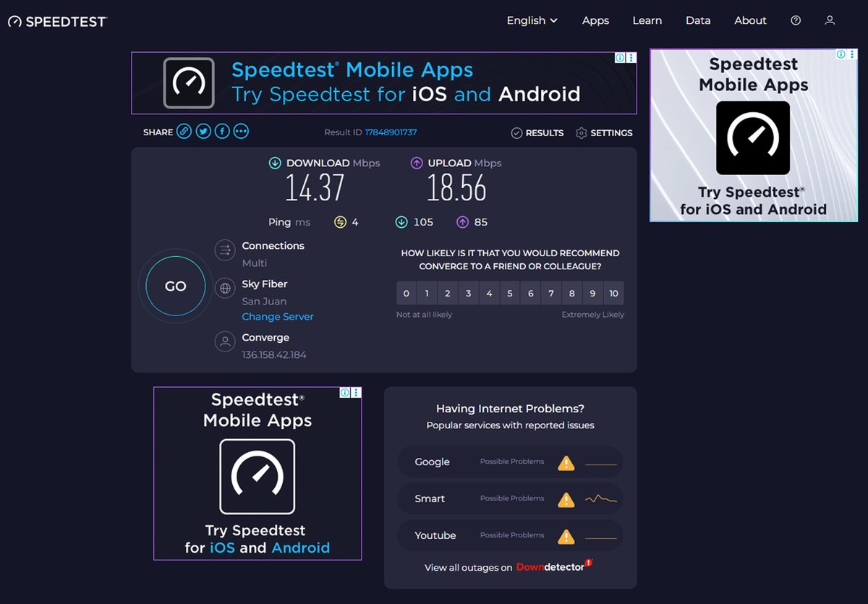Open the Google outage row
Image resolution: width=868 pixels, height=604 pixels.
click(x=510, y=462)
